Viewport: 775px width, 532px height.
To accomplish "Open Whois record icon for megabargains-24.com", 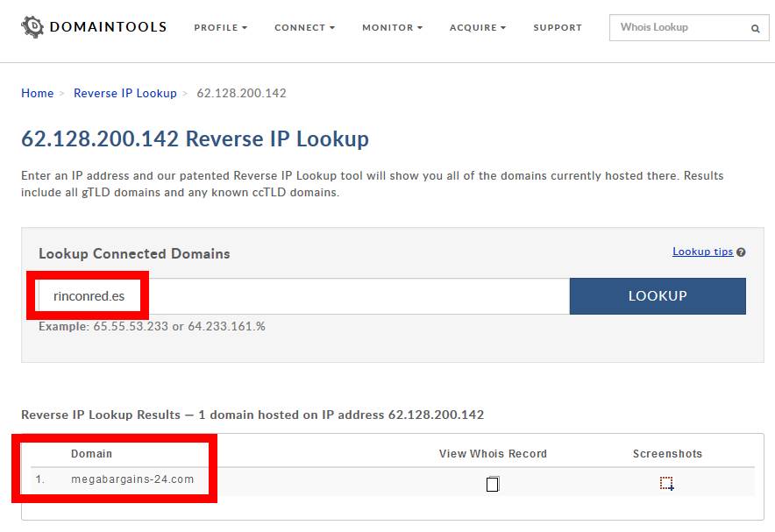I will point(493,484).
